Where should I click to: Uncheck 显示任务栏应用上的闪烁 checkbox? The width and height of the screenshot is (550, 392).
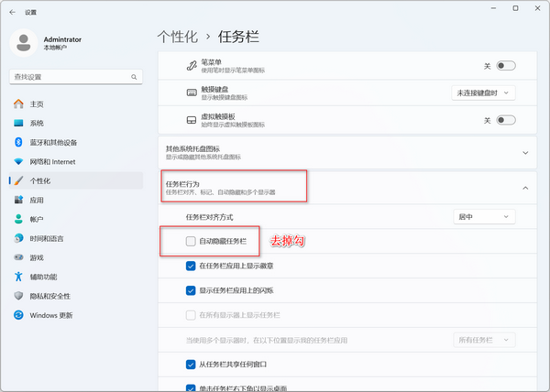(191, 290)
